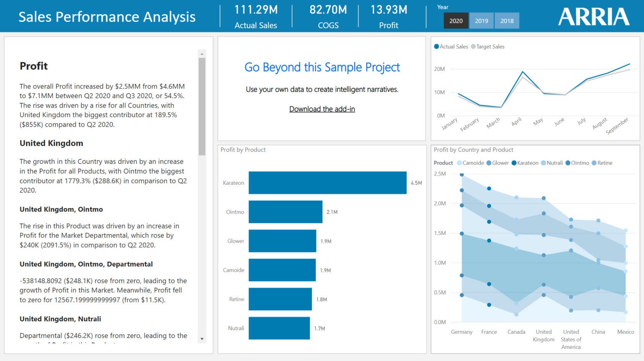
Task: Click the narrative panel scrollbar thumb
Action: (202, 106)
